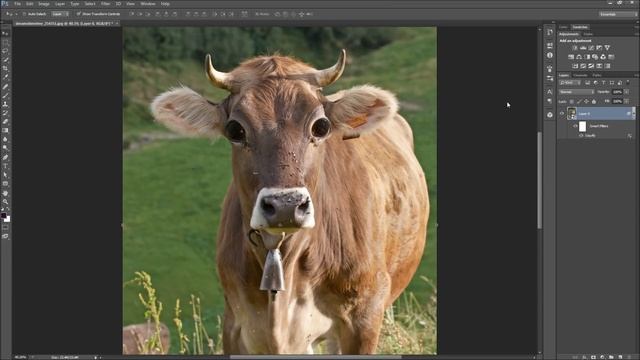This screenshot has height=360, width=640.
Task: Click the canvas vertical scrollbar
Action: [x=540, y=180]
